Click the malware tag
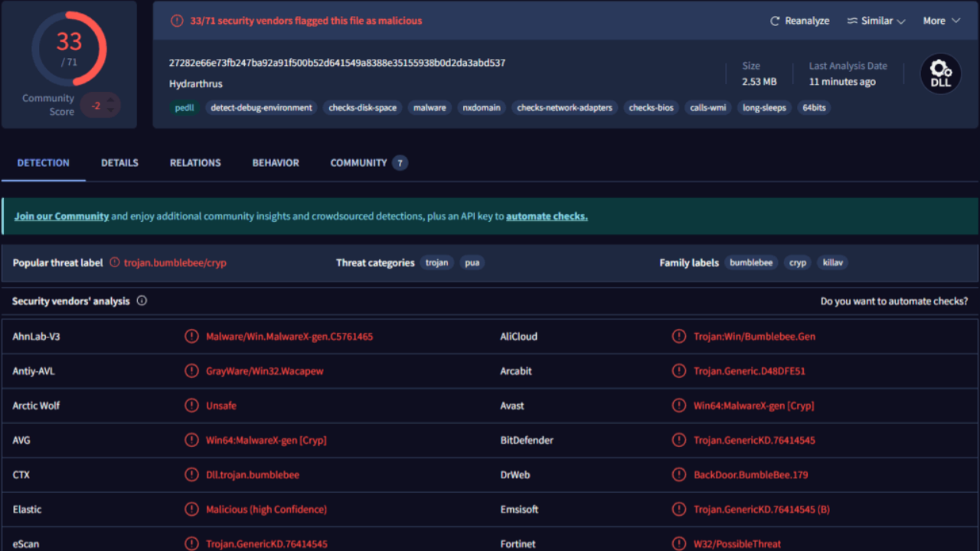Viewport: 980px width, 551px height. point(430,108)
